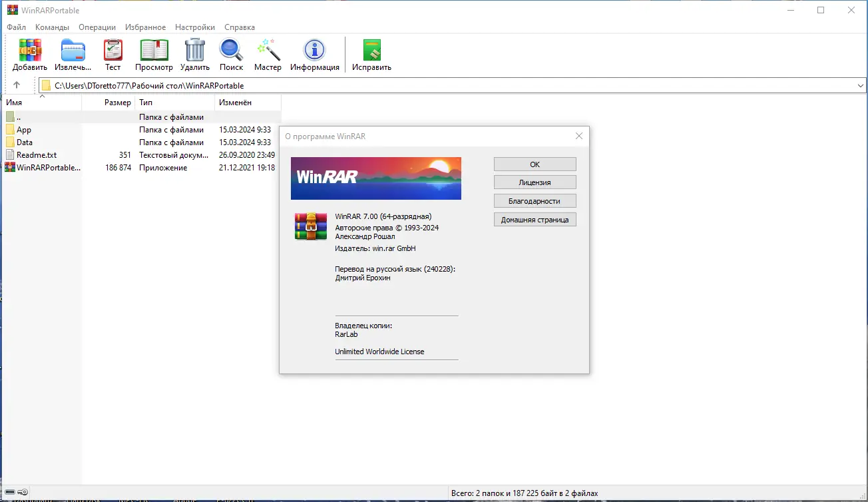Click 'Unlimited Worldwide License' text
This screenshot has width=868, height=502.
point(379,352)
